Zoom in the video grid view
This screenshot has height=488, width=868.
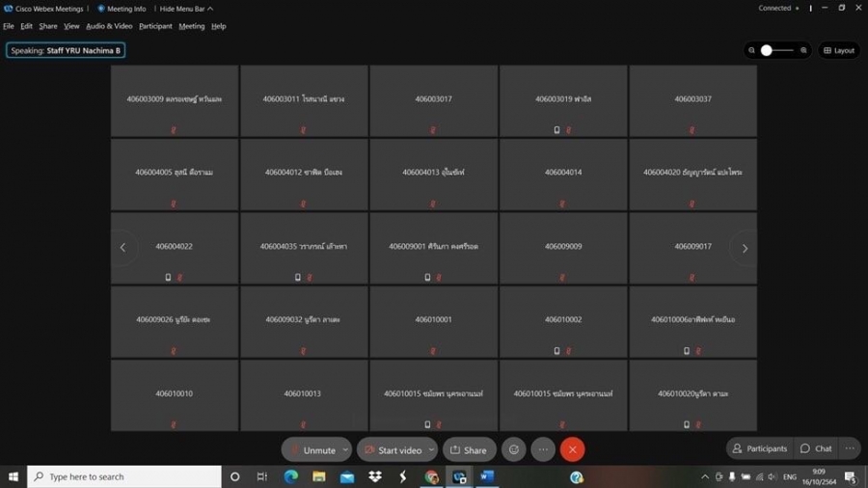point(803,50)
